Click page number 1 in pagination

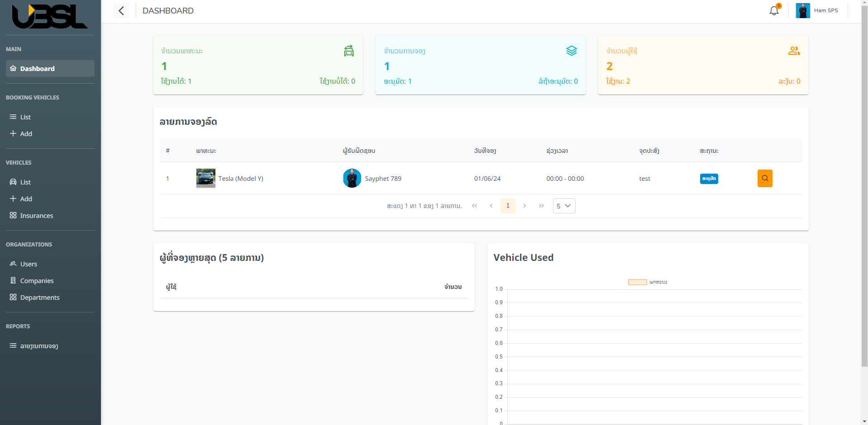click(507, 206)
